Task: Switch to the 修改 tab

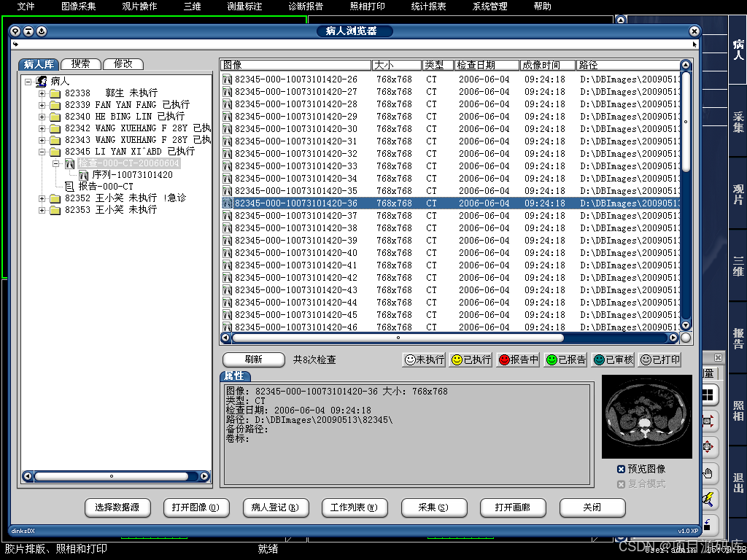Action: (123, 64)
